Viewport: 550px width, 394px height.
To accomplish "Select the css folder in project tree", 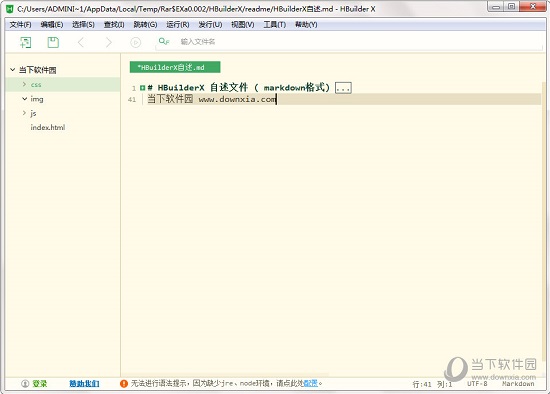I will click(x=36, y=85).
